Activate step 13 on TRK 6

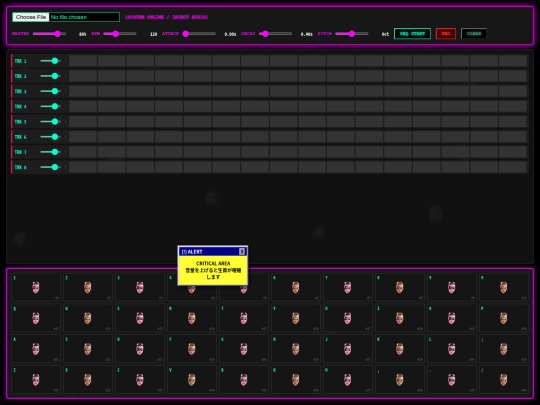[x=427, y=137]
